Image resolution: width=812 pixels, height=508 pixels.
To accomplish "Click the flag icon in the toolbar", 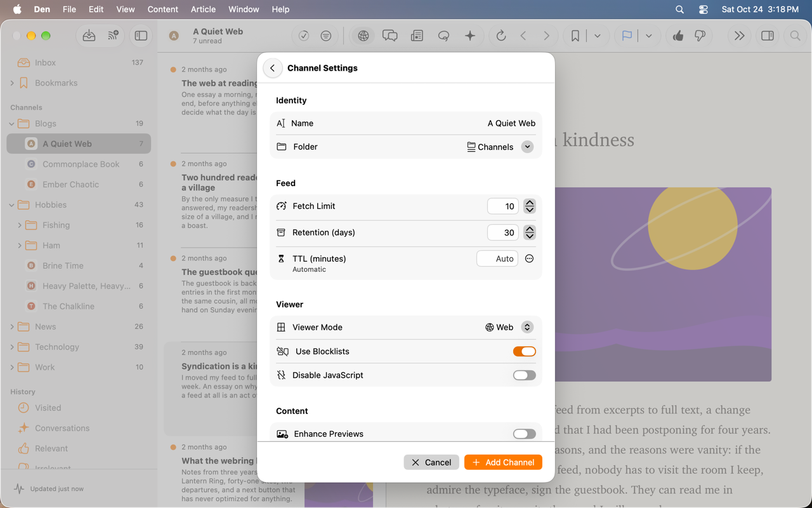I will tap(627, 36).
